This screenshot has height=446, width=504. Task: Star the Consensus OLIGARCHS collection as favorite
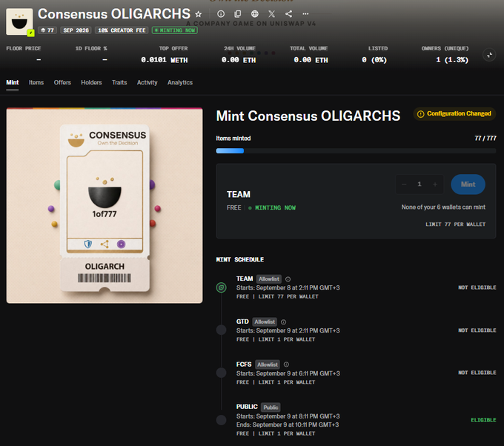pos(199,14)
